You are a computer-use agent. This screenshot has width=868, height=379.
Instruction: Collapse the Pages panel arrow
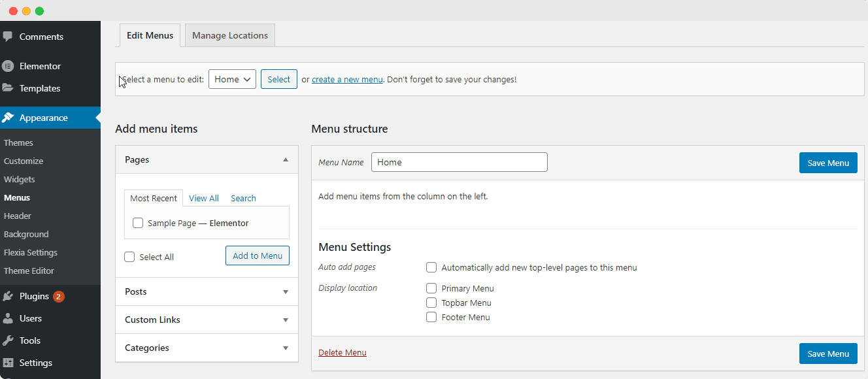coord(286,159)
